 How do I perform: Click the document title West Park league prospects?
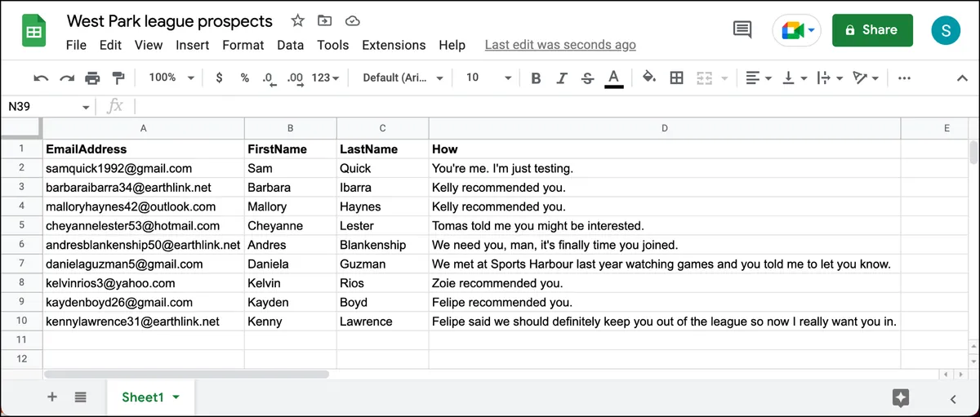point(170,20)
